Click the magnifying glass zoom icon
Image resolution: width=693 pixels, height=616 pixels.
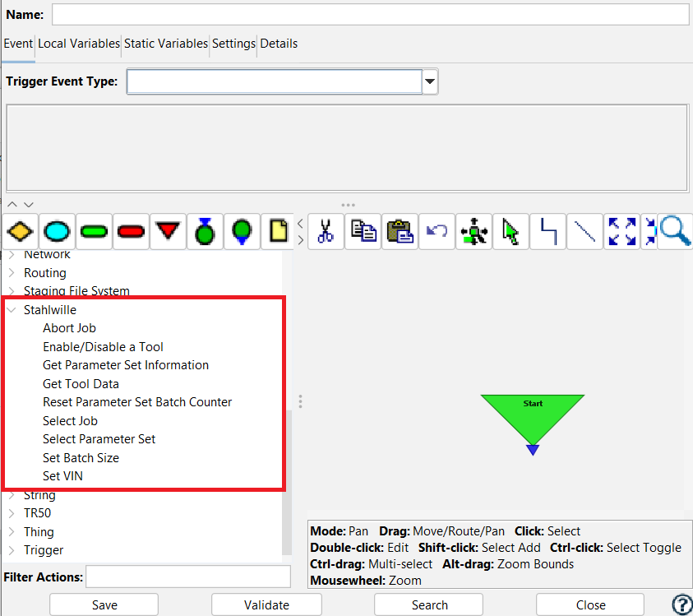pos(676,231)
